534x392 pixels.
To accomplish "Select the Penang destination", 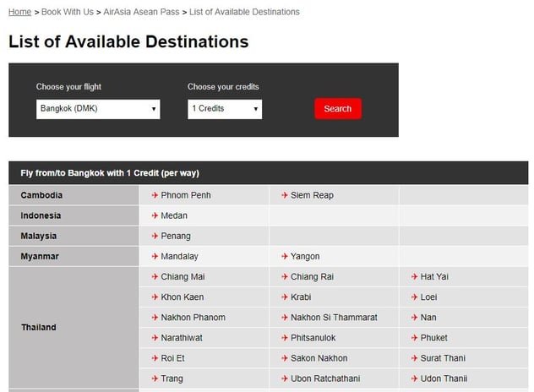I will (x=176, y=236).
